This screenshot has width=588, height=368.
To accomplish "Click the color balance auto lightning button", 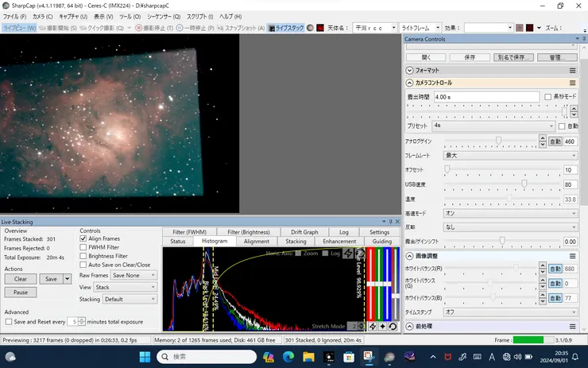I will click(x=373, y=326).
